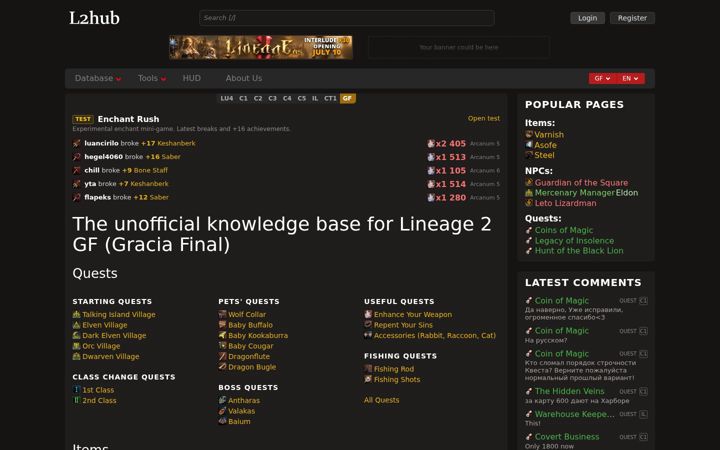The height and width of the screenshot is (450, 720).
Task: Click the 'Your banner could be here' placeholder
Action: tap(458, 47)
